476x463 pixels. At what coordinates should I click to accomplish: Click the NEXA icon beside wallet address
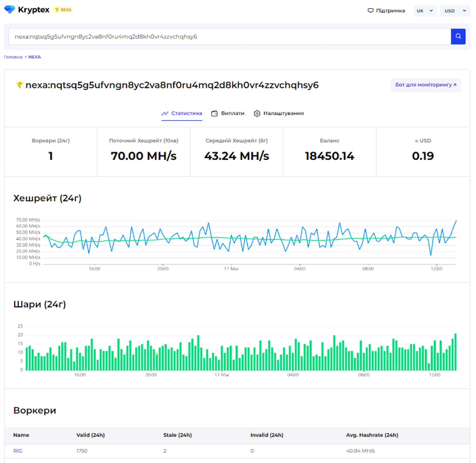(20, 85)
